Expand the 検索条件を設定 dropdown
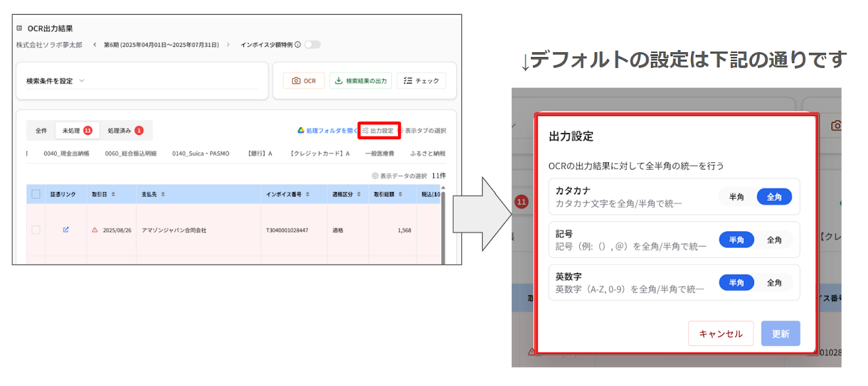The width and height of the screenshot is (868, 386). pyautogui.click(x=55, y=81)
